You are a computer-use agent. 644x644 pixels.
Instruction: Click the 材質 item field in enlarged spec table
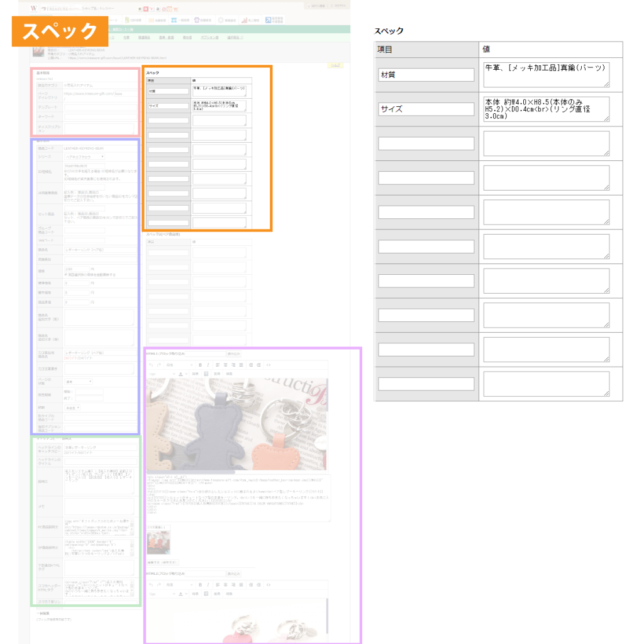click(x=426, y=75)
